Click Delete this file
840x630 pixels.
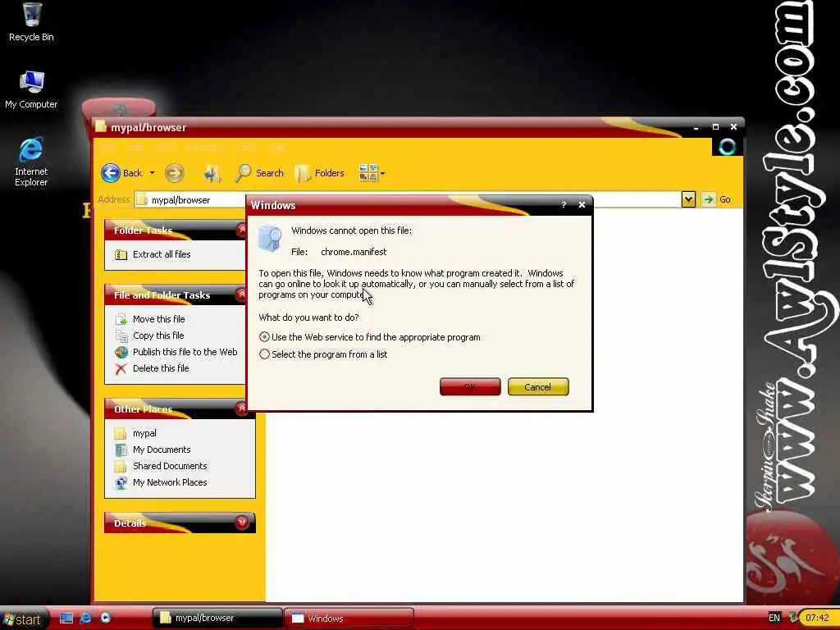(x=161, y=368)
